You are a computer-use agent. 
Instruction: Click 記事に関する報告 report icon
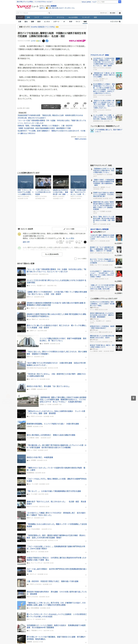tap(23, 108)
